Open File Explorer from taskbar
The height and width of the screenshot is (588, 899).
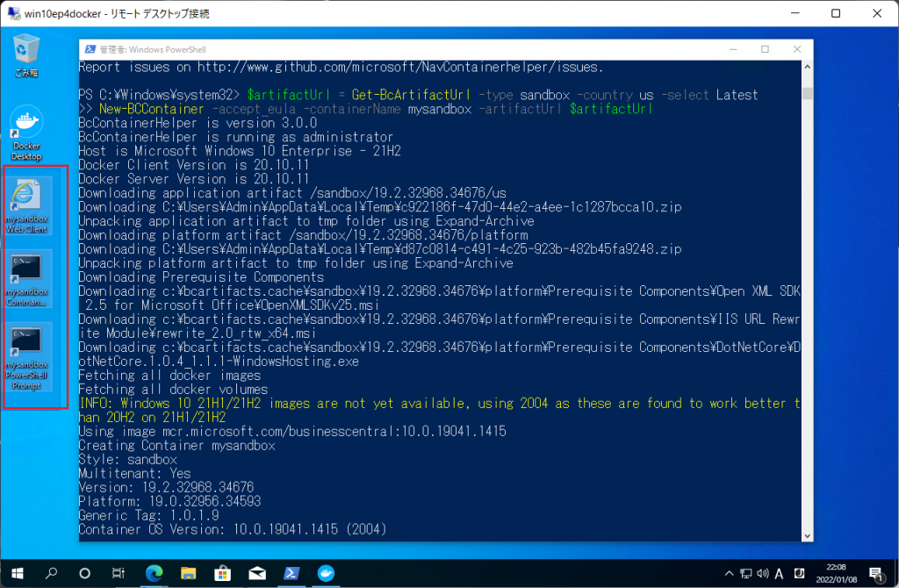[189, 573]
